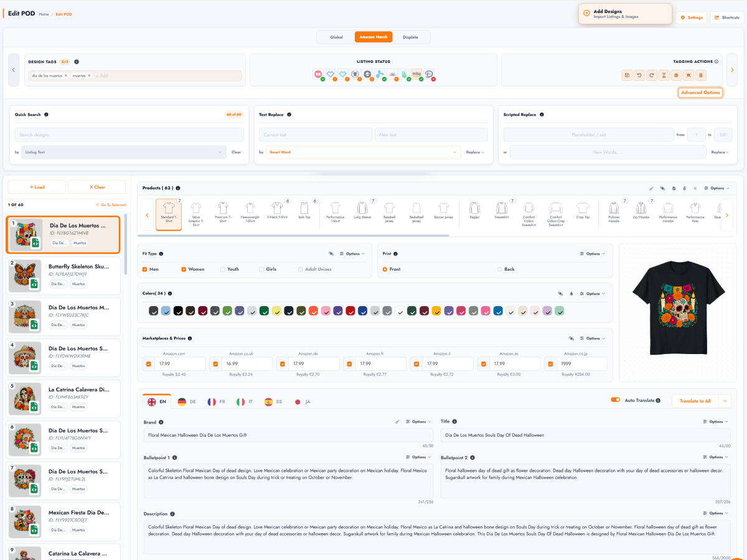Screen dimensions: 747x560
Task: Open the 'by Smart Word' dropdown
Action: coord(363,152)
